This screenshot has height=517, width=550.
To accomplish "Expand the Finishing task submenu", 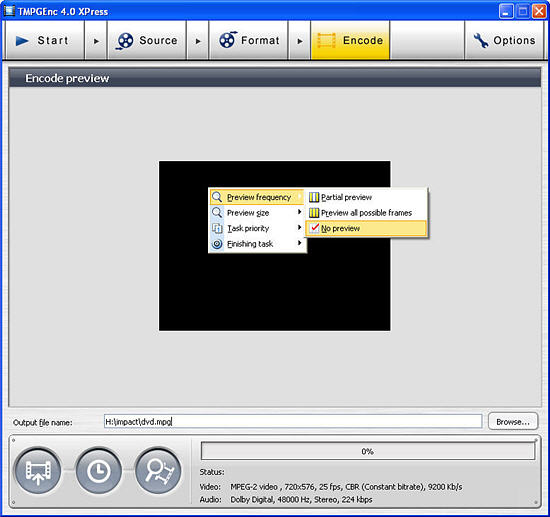I will click(257, 243).
